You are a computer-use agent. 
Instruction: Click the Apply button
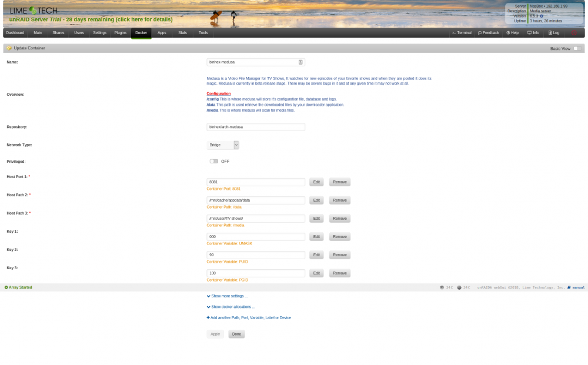(x=215, y=334)
